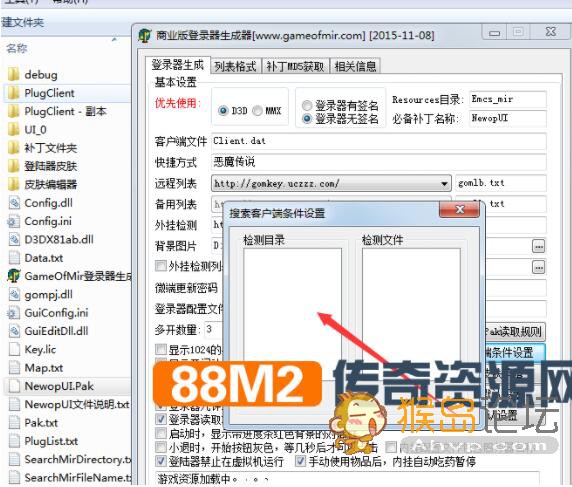The width and height of the screenshot is (572, 487).
Task: Click the Config.dll file icon
Action: 14,203
